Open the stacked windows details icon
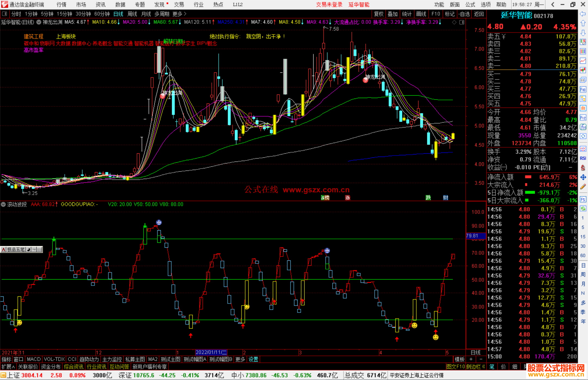 (583, 80)
